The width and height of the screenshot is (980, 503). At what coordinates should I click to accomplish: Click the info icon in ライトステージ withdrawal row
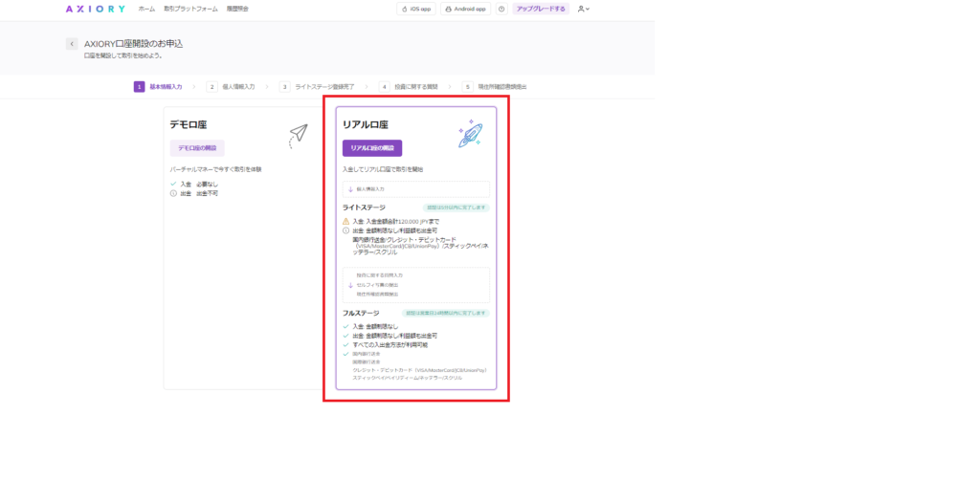pos(346,230)
